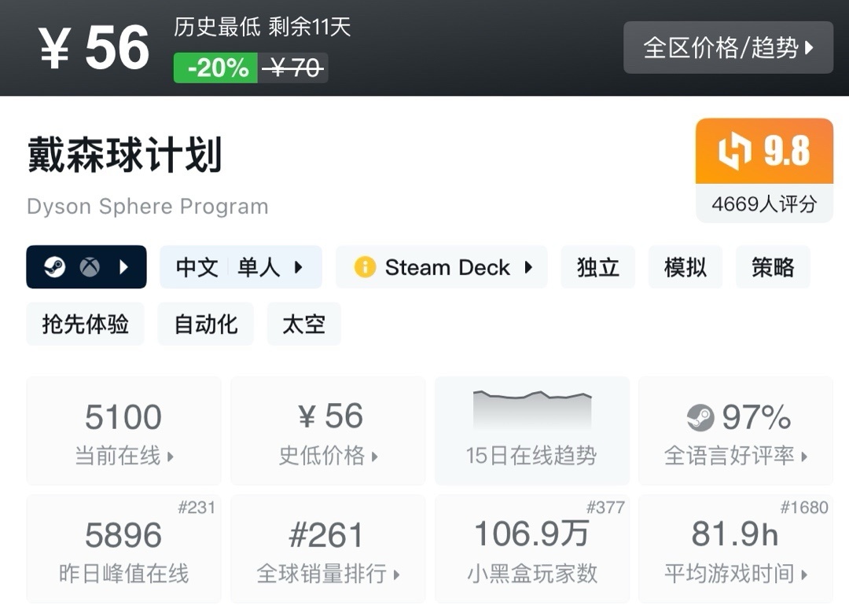Select the 模拟 tag
The height and width of the screenshot is (616, 849).
point(685,267)
